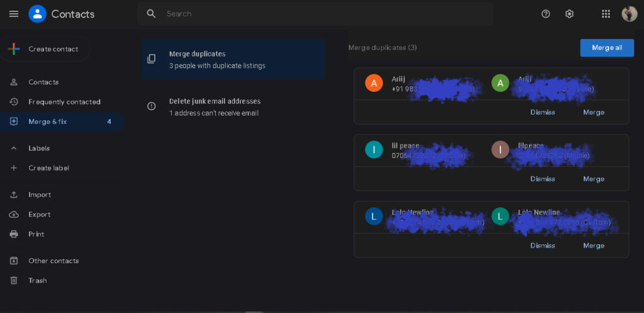
Task: Dismiss the lil peace duplicate suggestion
Action: 543,179
